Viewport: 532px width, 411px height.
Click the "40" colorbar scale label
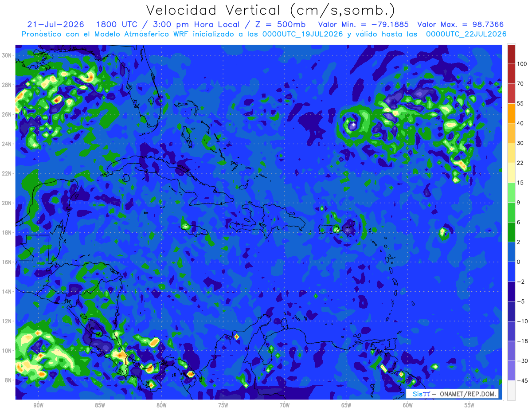(520, 123)
